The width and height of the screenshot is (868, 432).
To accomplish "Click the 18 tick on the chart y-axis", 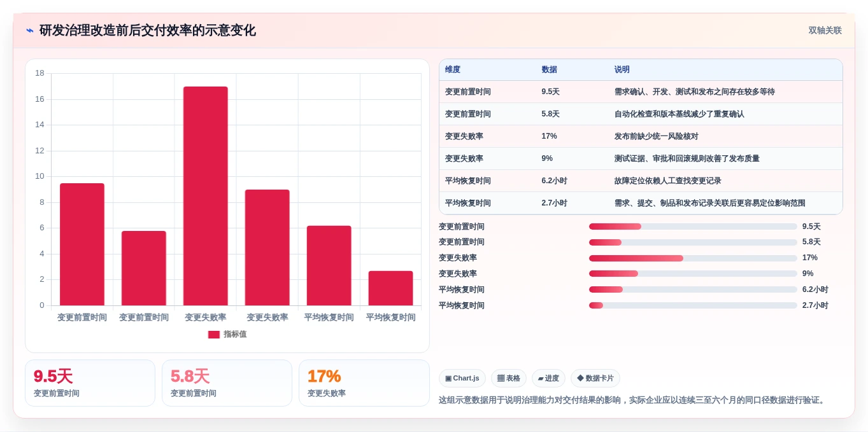I will pos(39,73).
